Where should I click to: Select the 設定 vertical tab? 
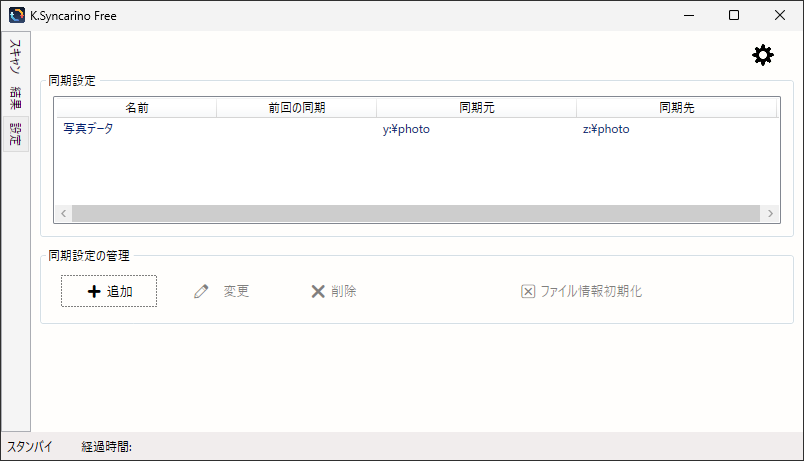[15, 133]
